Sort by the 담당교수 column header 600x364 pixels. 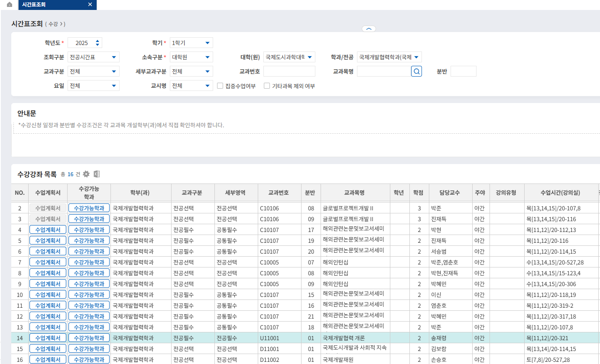(451, 193)
